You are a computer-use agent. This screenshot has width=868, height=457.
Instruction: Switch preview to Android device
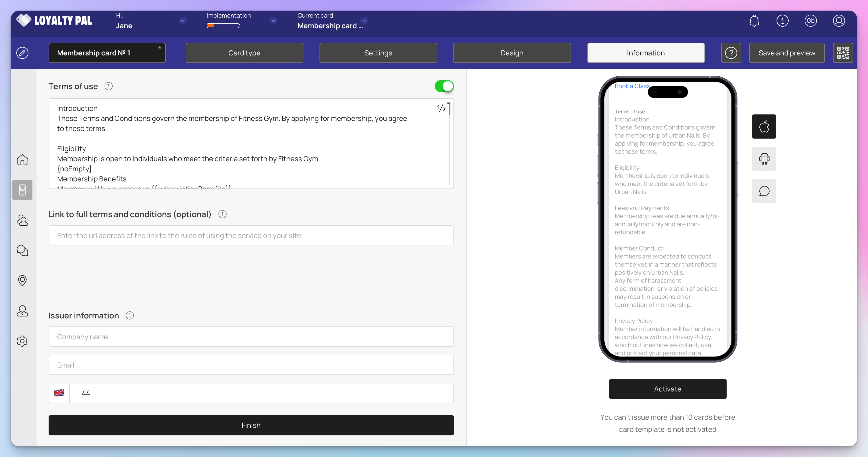pyautogui.click(x=764, y=159)
